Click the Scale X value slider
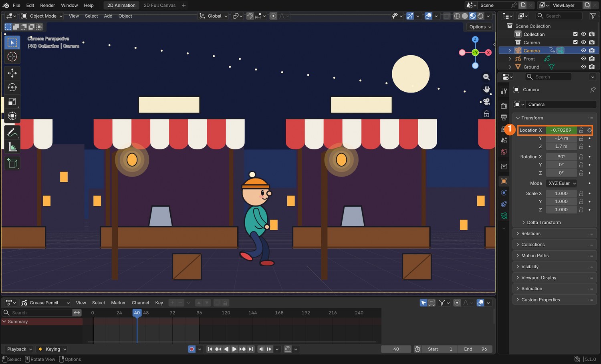Image resolution: width=601 pixels, height=364 pixels. pos(561,193)
